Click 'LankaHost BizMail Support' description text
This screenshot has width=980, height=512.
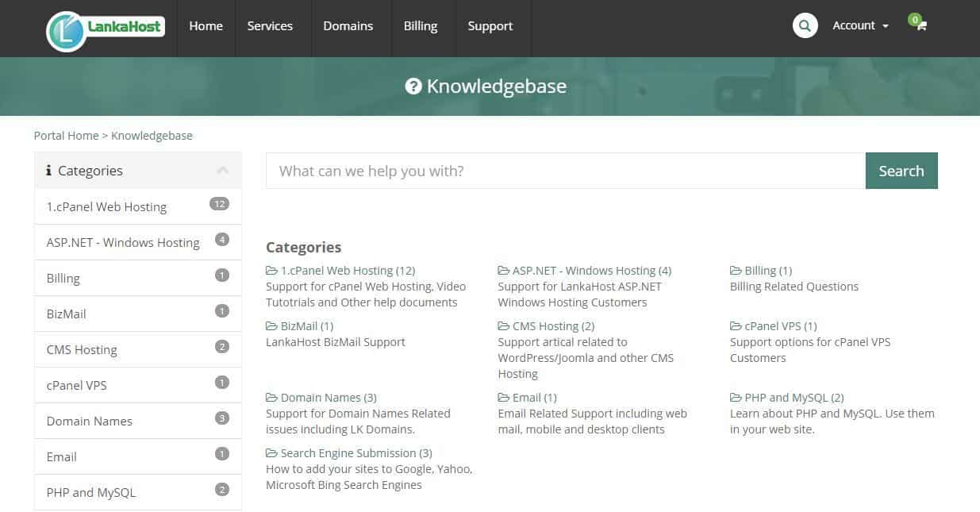336,342
